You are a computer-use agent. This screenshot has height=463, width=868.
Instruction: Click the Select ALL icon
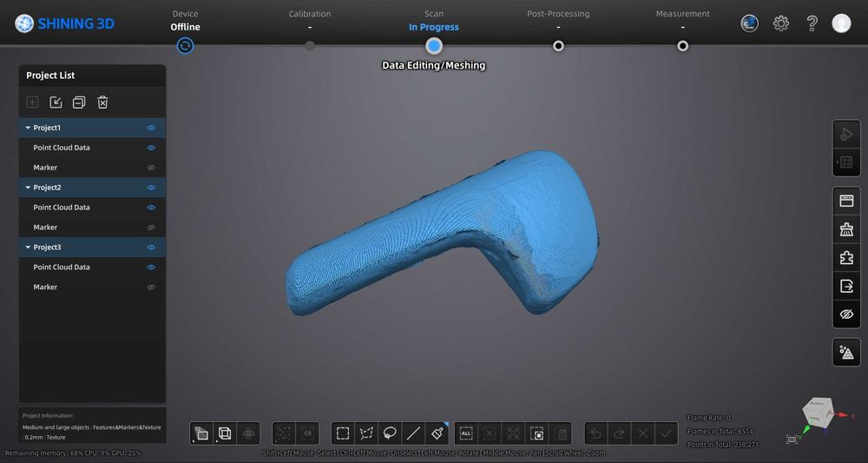coord(466,433)
